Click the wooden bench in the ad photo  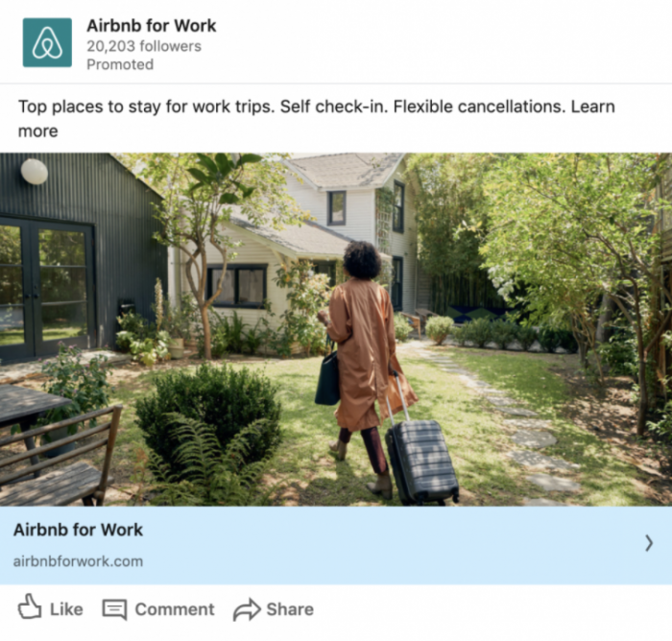click(x=58, y=459)
